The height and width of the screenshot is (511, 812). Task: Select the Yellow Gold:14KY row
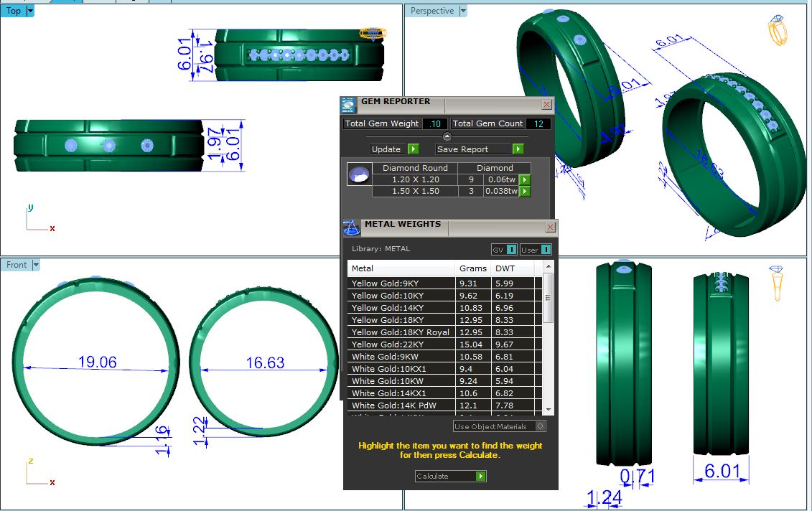click(402, 308)
